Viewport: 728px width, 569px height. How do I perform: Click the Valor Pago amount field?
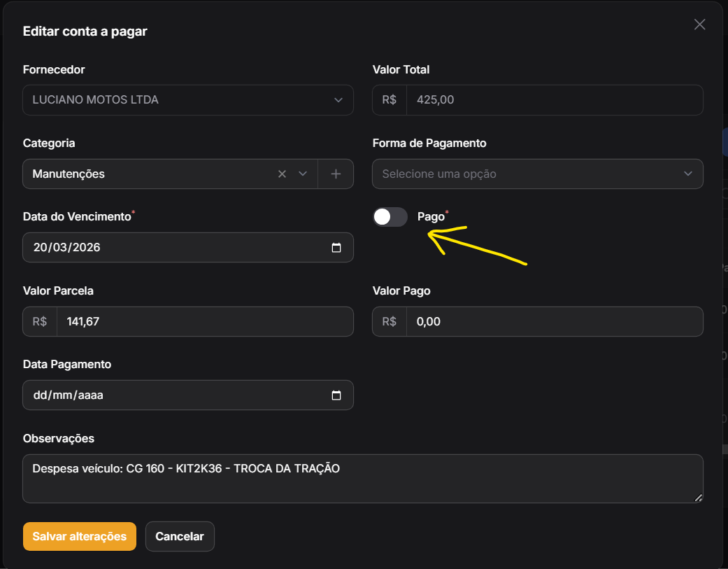tap(555, 321)
